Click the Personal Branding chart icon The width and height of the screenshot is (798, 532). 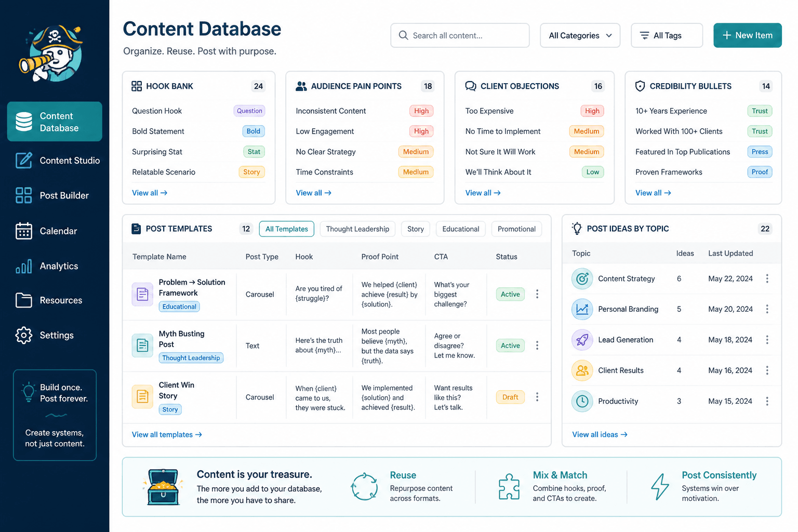pos(582,309)
